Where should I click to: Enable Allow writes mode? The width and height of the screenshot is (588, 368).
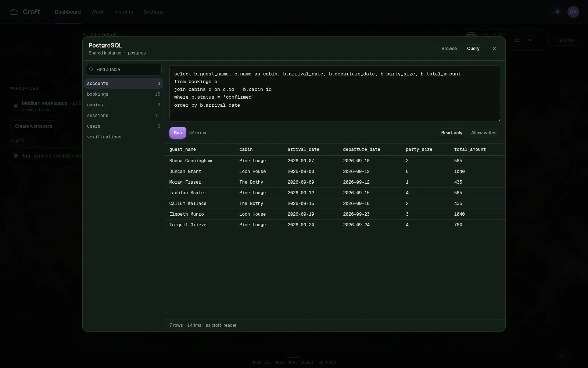pyautogui.click(x=484, y=133)
